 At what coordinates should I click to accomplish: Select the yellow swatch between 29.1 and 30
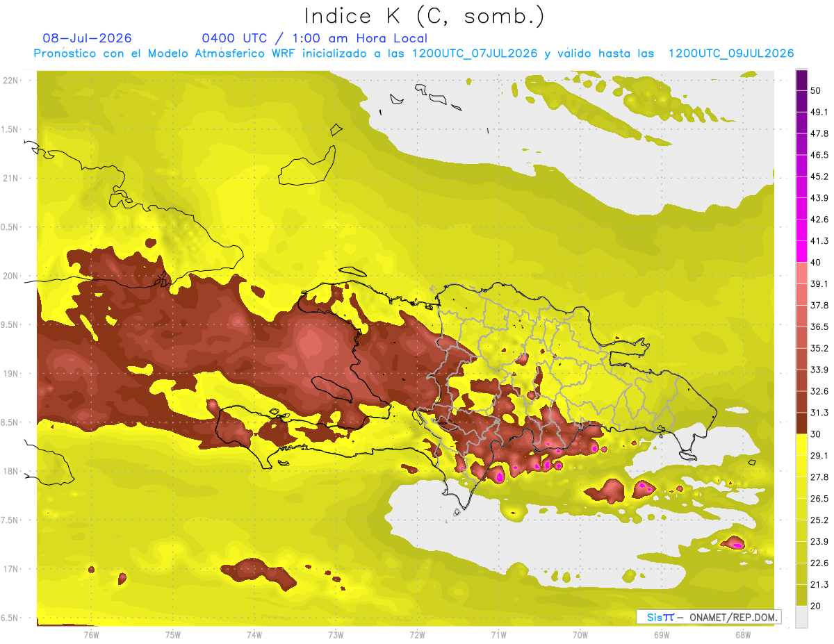pos(801,445)
